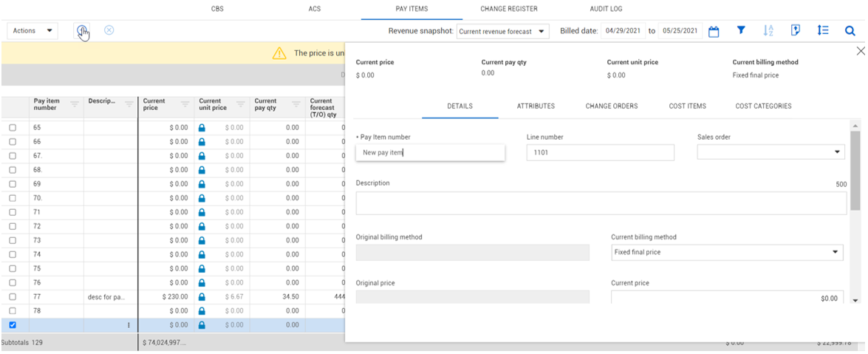Click the Line number field showing 1101

601,152
